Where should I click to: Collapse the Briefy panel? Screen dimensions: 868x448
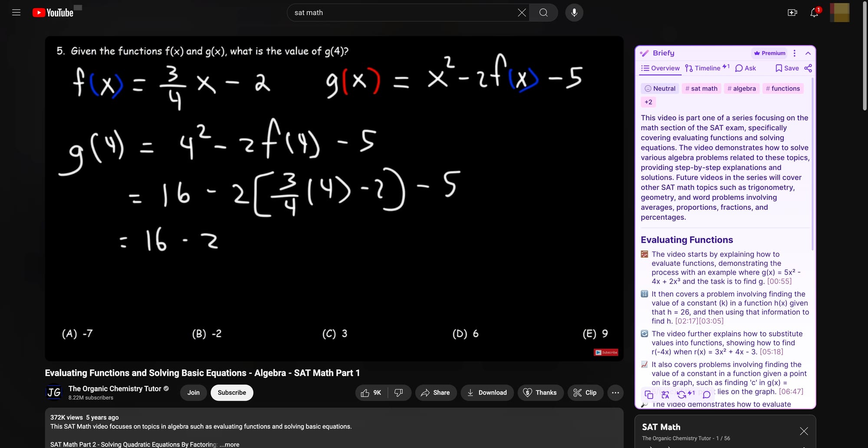coord(808,53)
